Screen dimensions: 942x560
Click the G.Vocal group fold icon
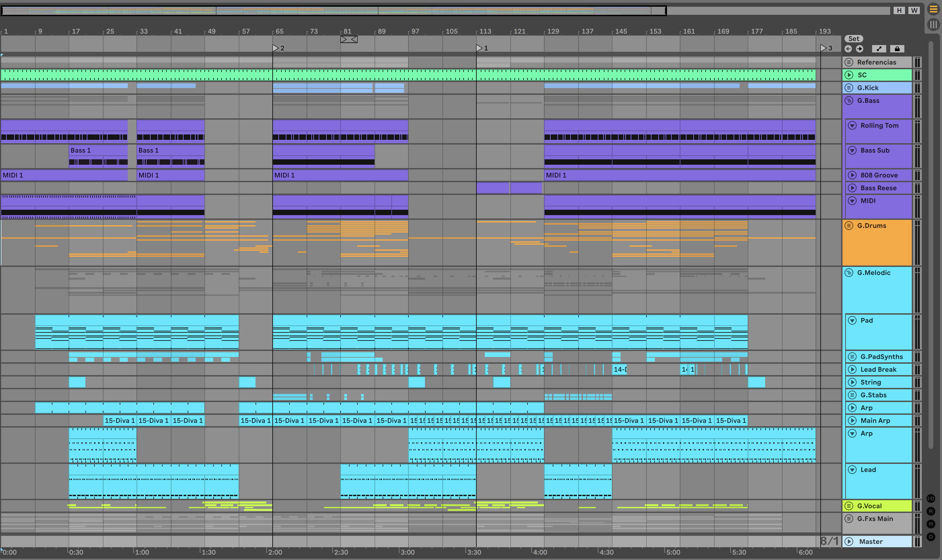(x=849, y=506)
